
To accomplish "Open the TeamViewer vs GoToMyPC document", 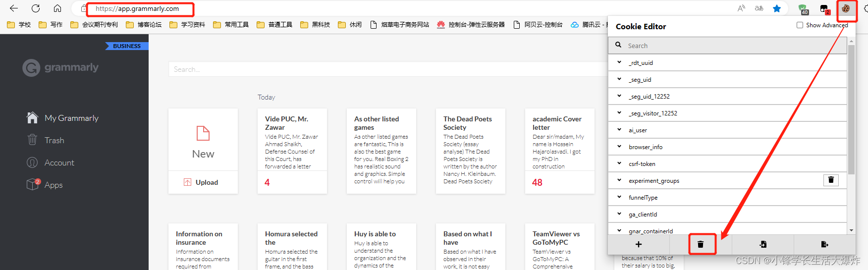I will [560, 247].
